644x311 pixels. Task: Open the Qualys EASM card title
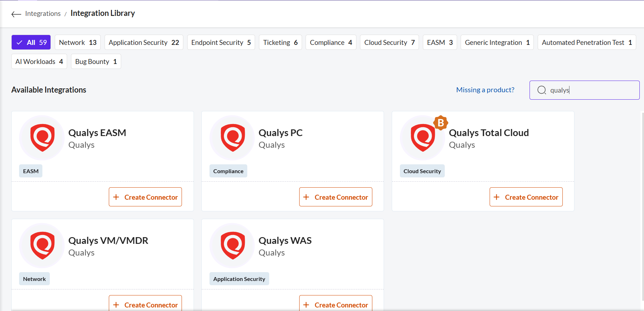(97, 133)
